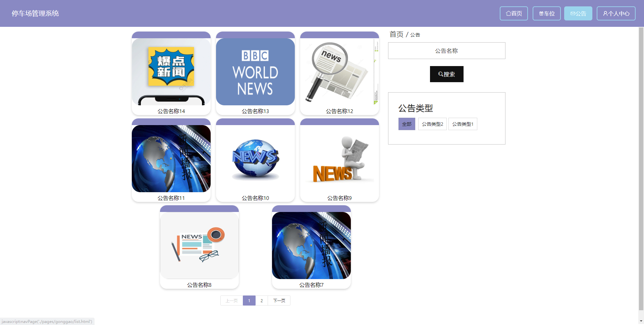
Task: Open 首页 from the top navigation
Action: coord(514,13)
